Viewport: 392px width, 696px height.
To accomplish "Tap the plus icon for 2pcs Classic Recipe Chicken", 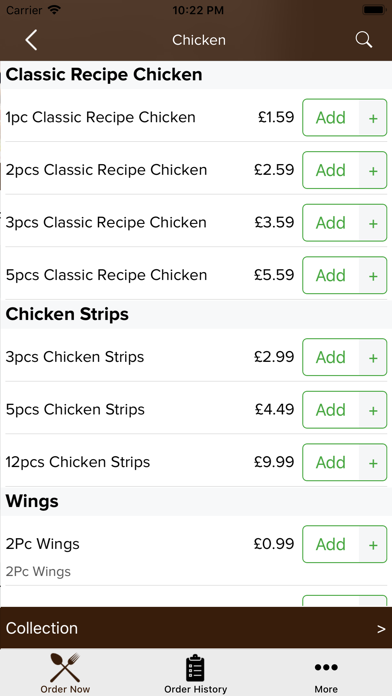I will click(x=373, y=170).
